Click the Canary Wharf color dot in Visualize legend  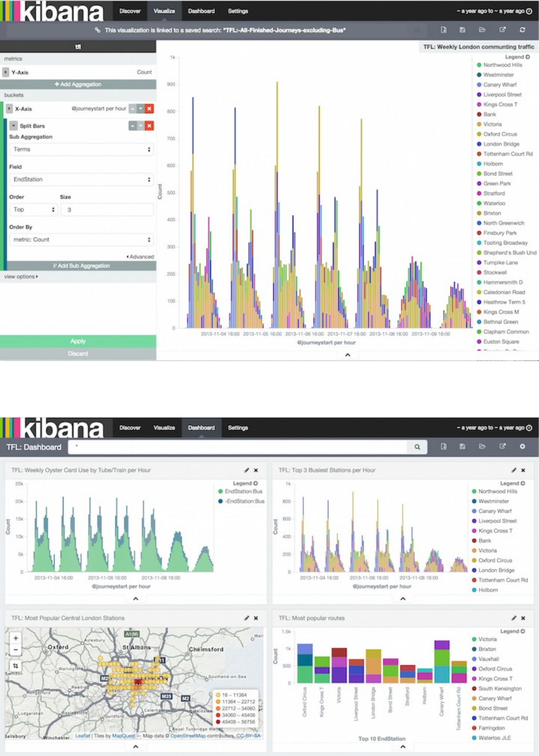coord(479,85)
